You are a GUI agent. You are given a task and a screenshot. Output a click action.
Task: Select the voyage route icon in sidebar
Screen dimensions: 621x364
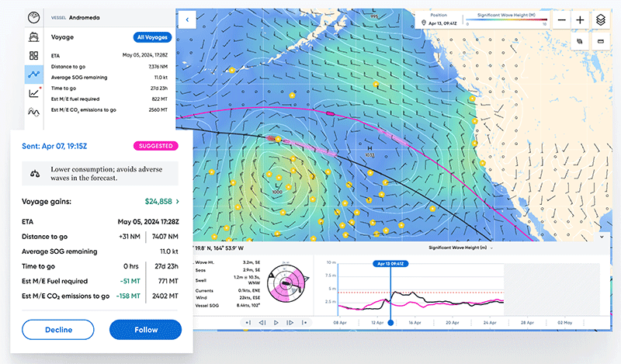click(33, 75)
